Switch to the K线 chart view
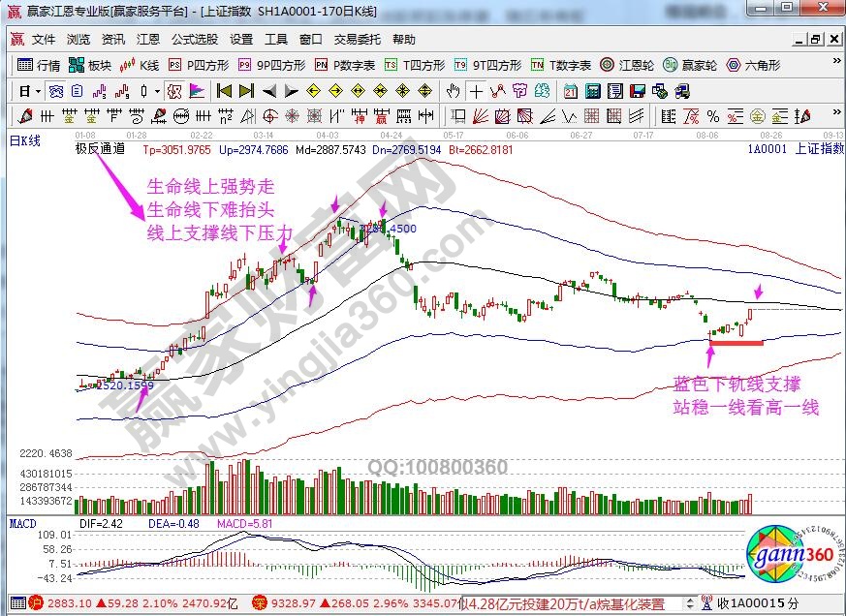The width and height of the screenshot is (846, 616). click(x=141, y=65)
